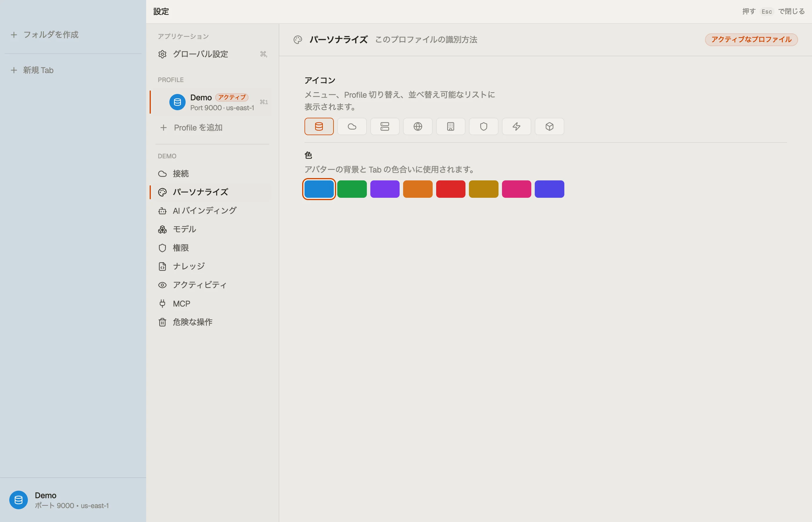The height and width of the screenshot is (522, 812).
Task: Open the パーソナライズ section
Action: (x=212, y=192)
